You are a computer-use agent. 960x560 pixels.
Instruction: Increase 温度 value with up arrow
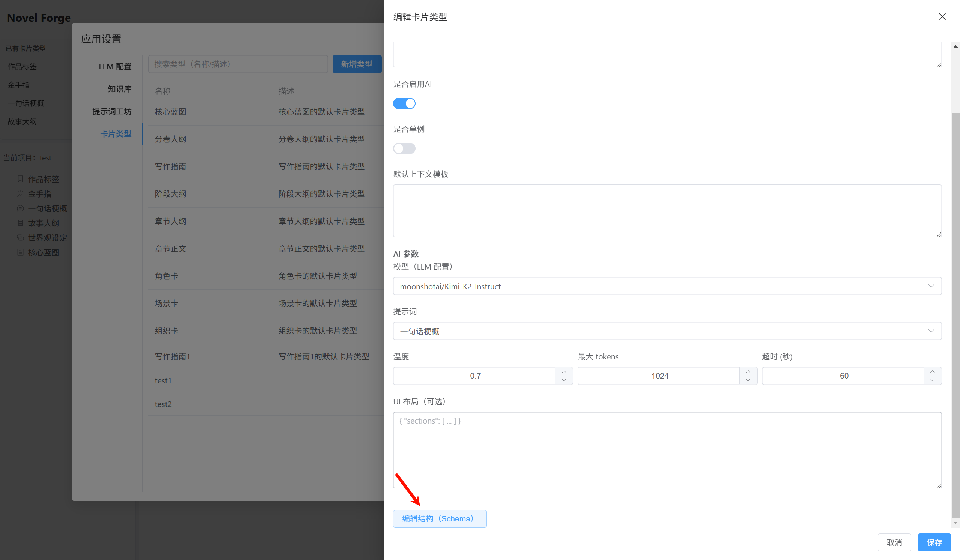coord(563,371)
